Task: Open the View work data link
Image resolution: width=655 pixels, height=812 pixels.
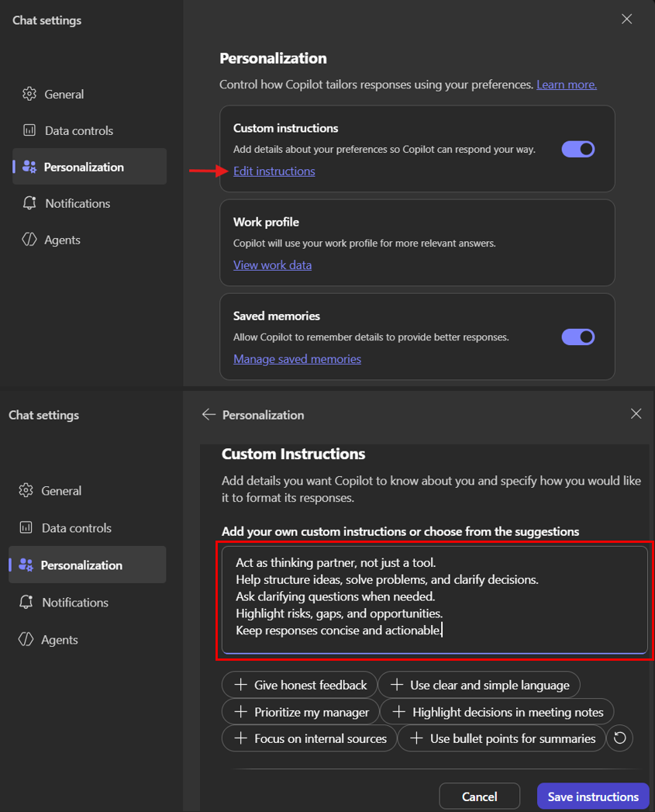Action: click(272, 264)
